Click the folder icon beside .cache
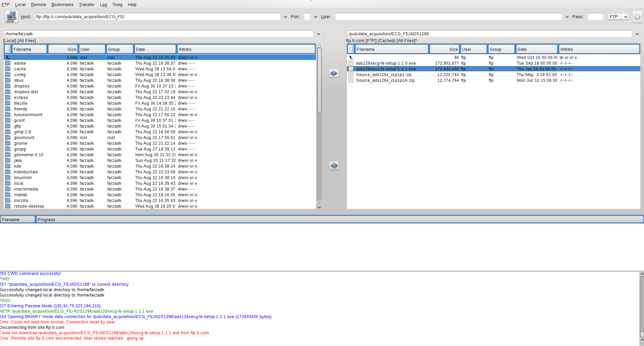 click(x=8, y=69)
